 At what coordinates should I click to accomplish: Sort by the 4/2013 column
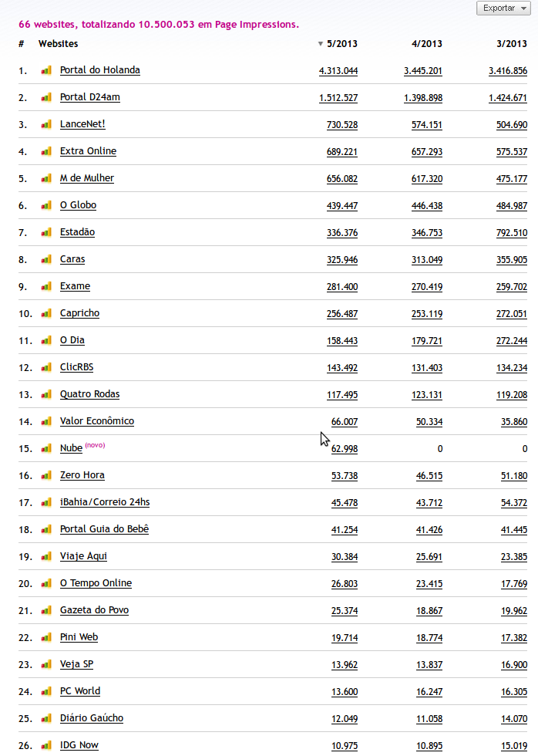(x=427, y=44)
